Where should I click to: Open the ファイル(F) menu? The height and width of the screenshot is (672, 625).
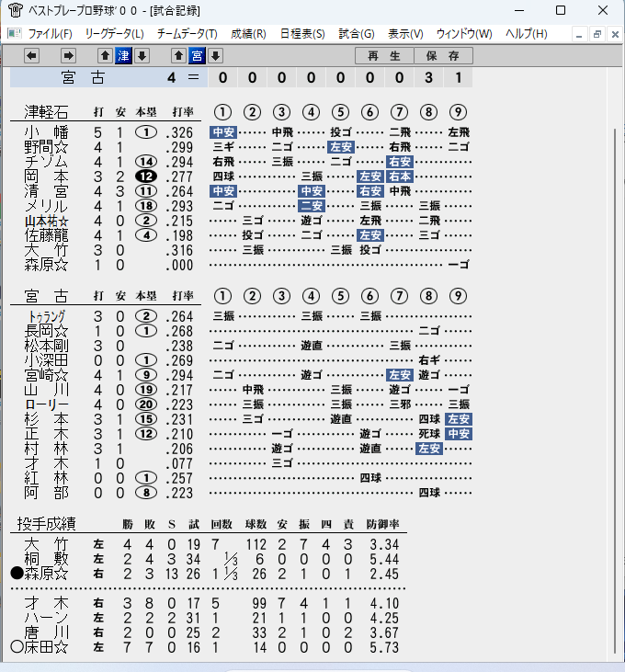(50, 33)
